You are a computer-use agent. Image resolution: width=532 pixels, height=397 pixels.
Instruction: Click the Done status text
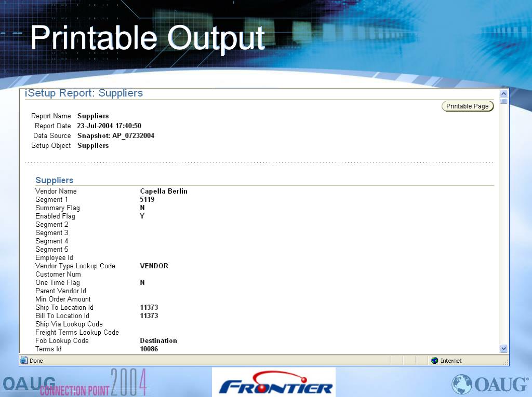pos(36,361)
